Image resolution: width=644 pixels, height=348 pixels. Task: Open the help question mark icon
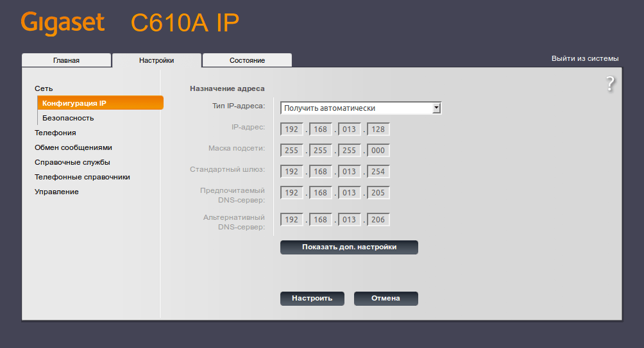click(x=610, y=84)
